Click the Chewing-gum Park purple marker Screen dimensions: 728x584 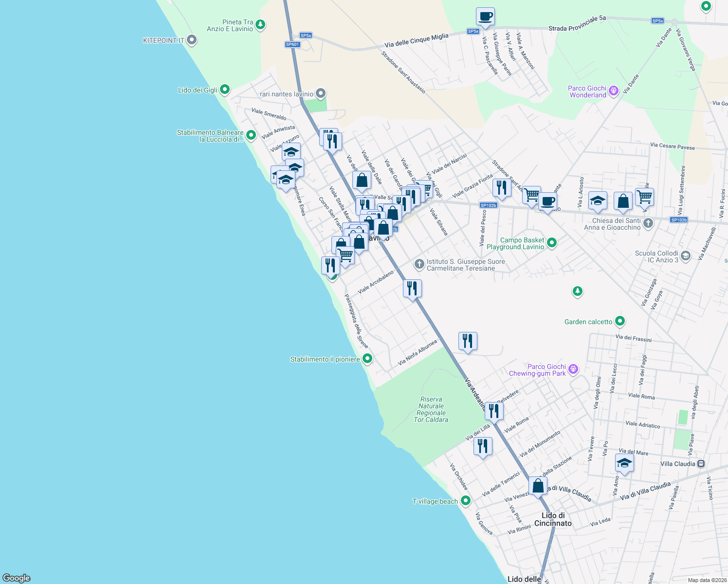coord(573,369)
